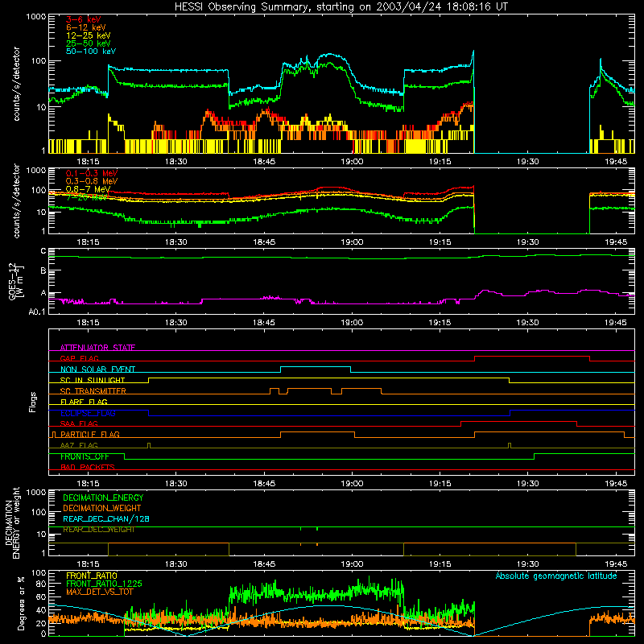Click the yellow FRONT_RATIO legend label
The image size is (644, 644).
pyautogui.click(x=92, y=576)
